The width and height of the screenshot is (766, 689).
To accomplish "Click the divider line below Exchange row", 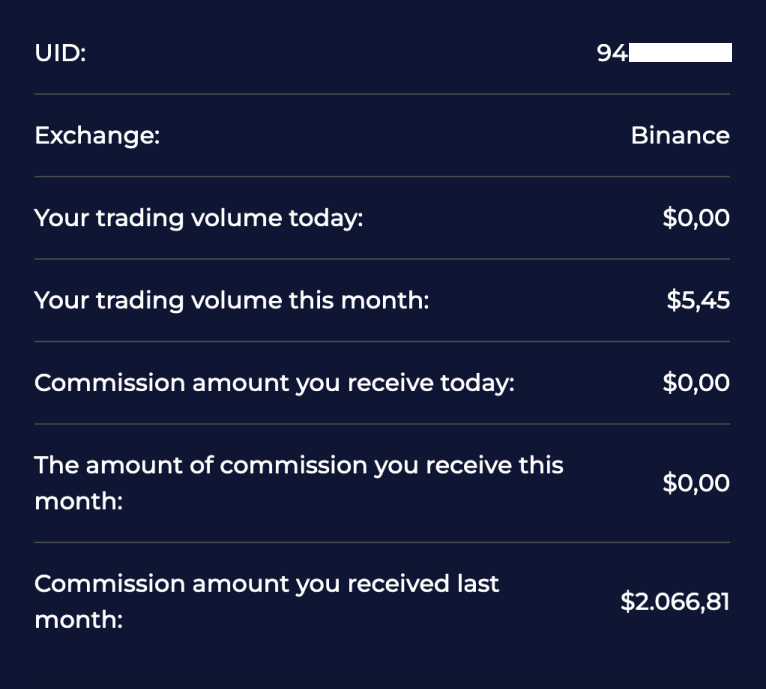I will pyautogui.click(x=382, y=176).
